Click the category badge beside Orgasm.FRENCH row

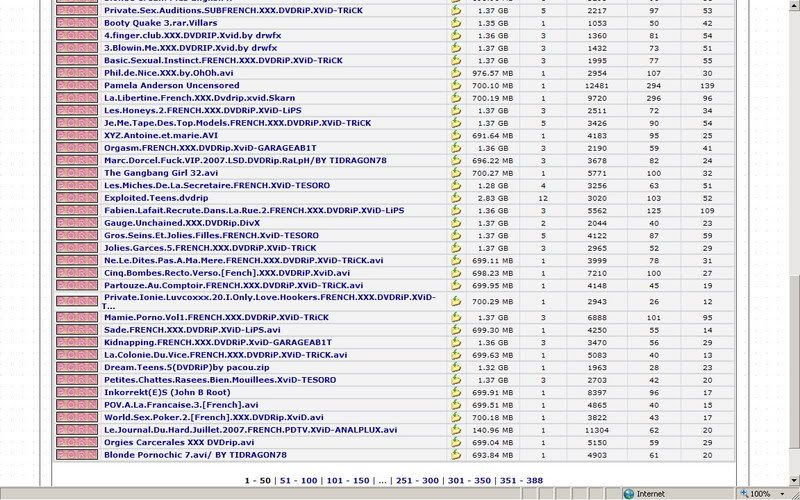click(77, 148)
